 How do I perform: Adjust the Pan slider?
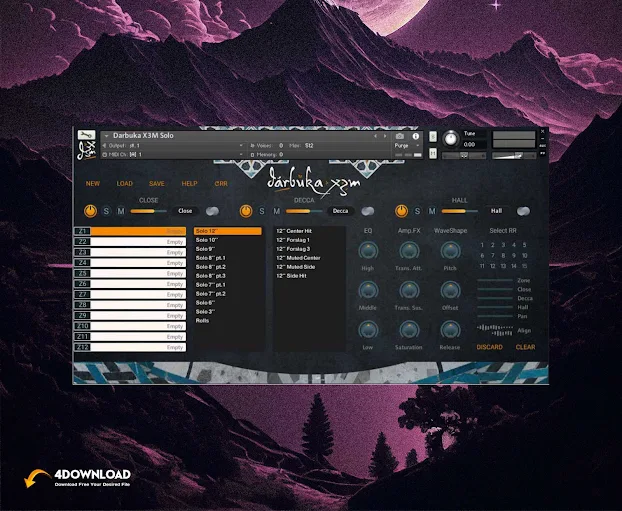(x=495, y=316)
